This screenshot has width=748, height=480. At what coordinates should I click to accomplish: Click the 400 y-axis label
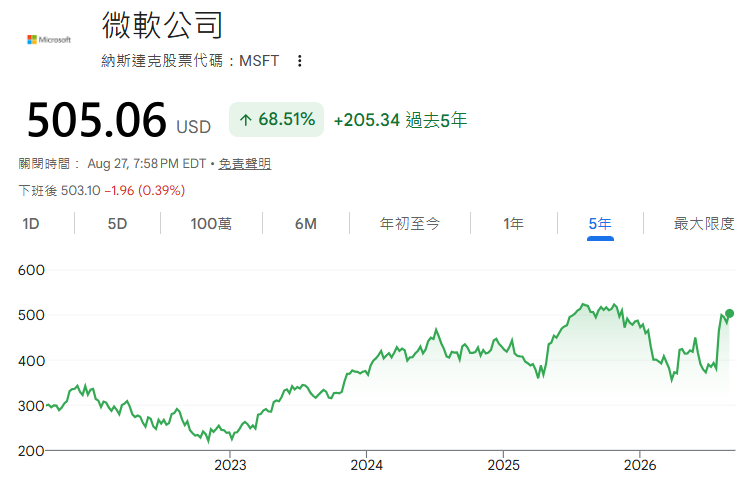[x=31, y=361]
